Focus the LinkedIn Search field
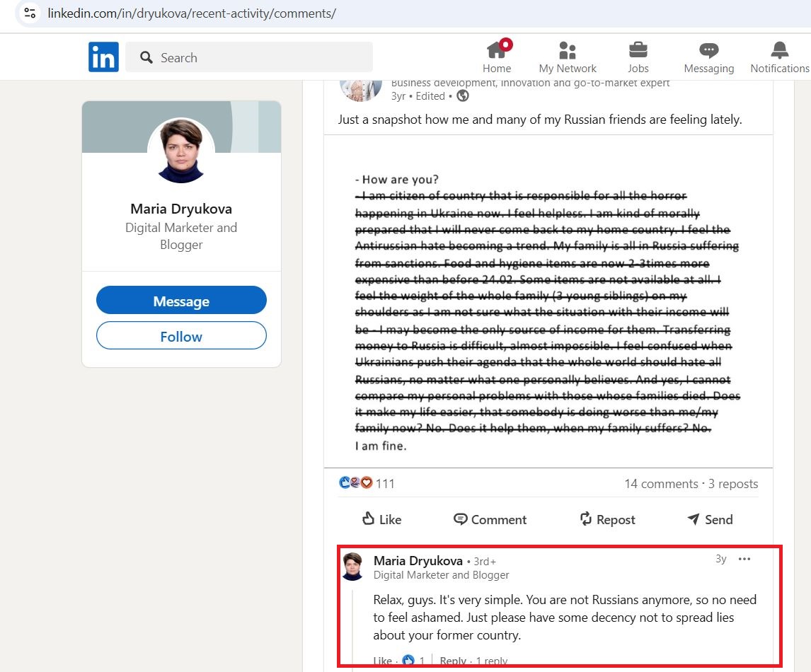811x672 pixels. click(249, 57)
